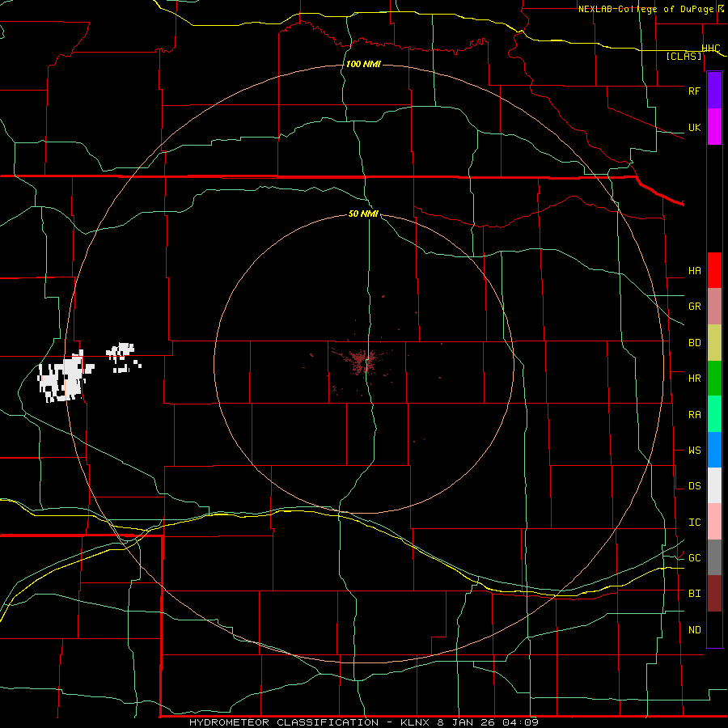
Task: Click the GR legend label
Action: pyautogui.click(x=694, y=307)
